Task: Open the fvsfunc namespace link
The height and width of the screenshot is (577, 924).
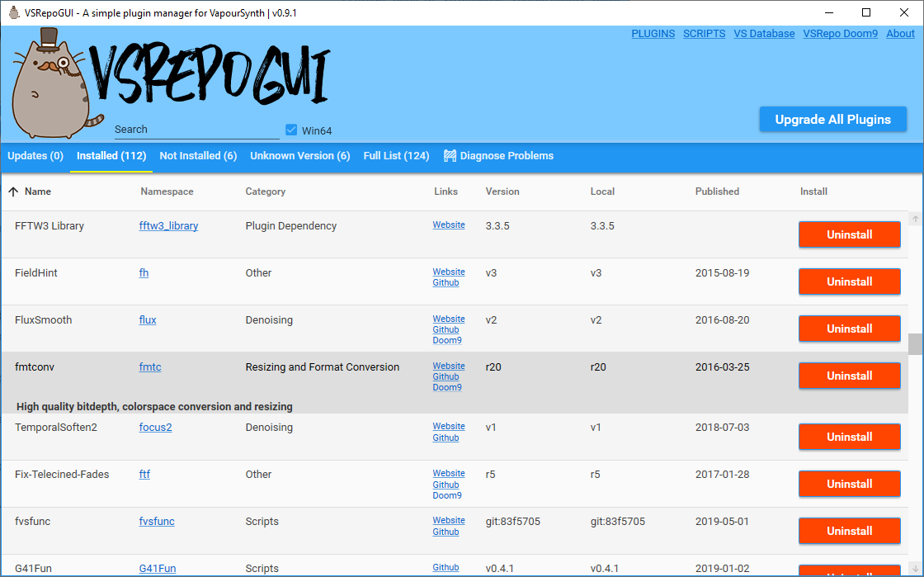Action: [157, 522]
